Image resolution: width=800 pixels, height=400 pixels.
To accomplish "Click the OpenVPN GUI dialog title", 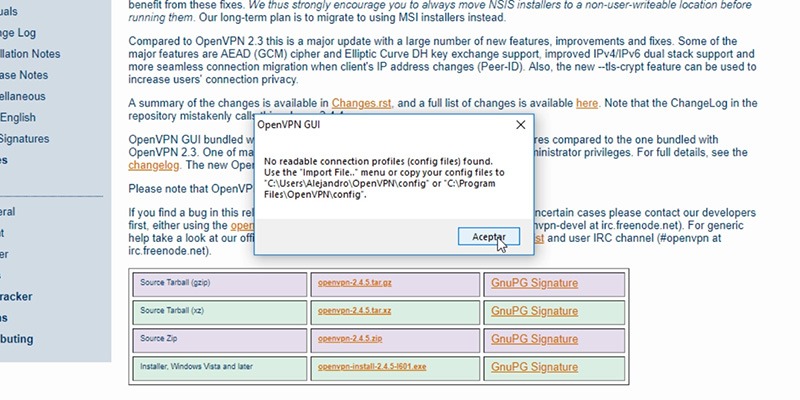I will point(289,124).
